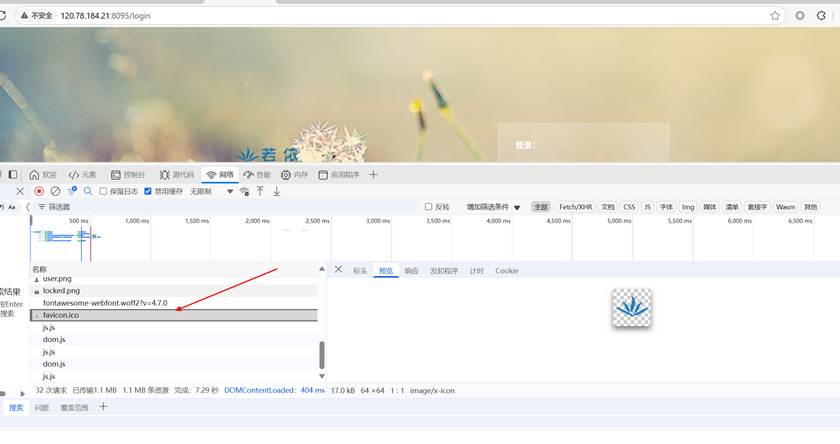Filter requests by Wasm

coord(785,207)
